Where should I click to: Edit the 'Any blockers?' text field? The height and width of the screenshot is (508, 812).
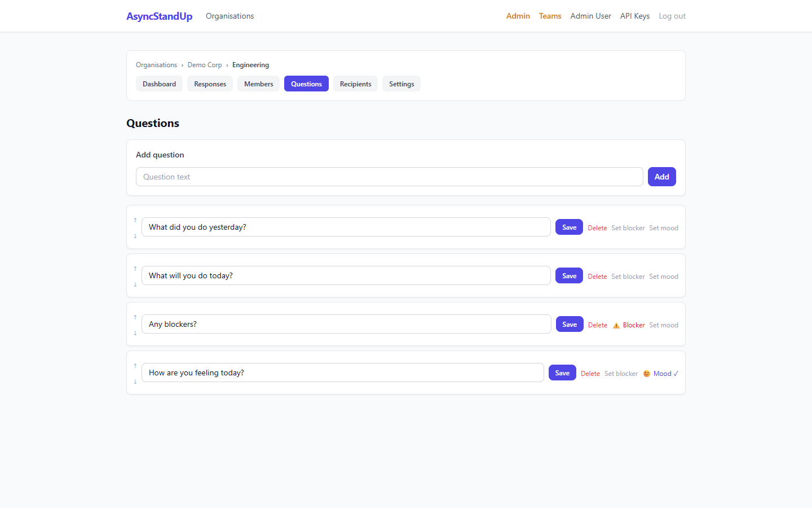pos(346,324)
